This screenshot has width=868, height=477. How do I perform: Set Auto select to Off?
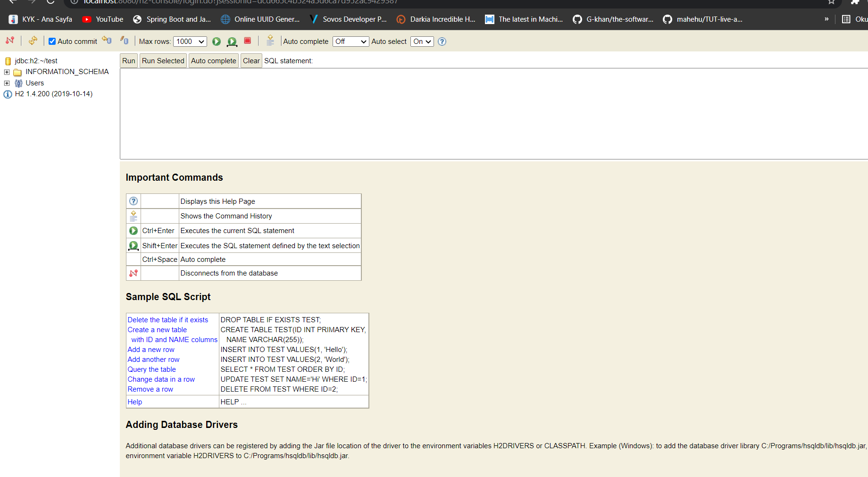pos(422,42)
